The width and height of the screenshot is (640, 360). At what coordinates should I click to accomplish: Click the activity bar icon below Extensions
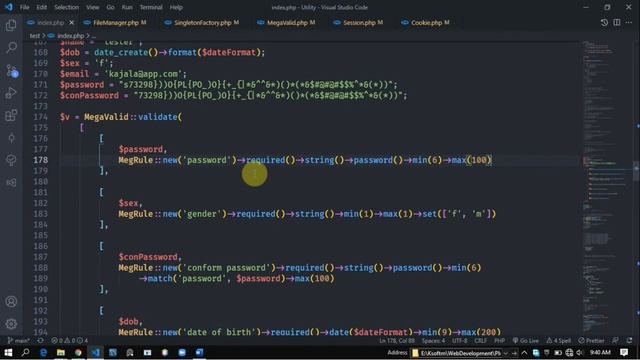click(11, 138)
